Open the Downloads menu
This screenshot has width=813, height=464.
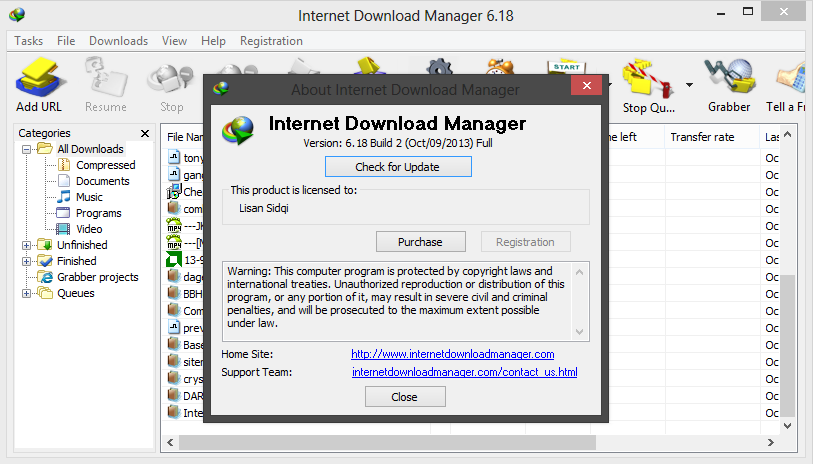[x=118, y=40]
